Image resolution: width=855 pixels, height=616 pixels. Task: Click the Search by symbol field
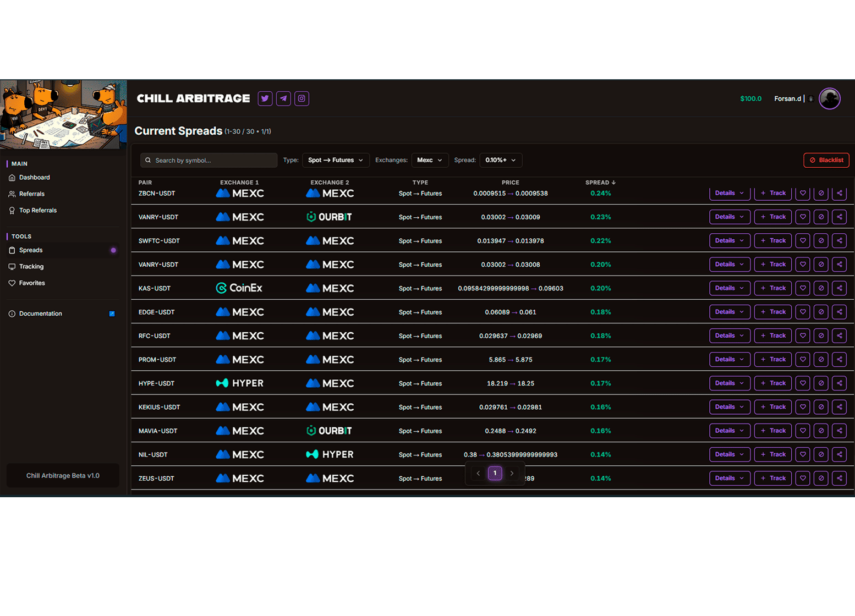tap(209, 161)
